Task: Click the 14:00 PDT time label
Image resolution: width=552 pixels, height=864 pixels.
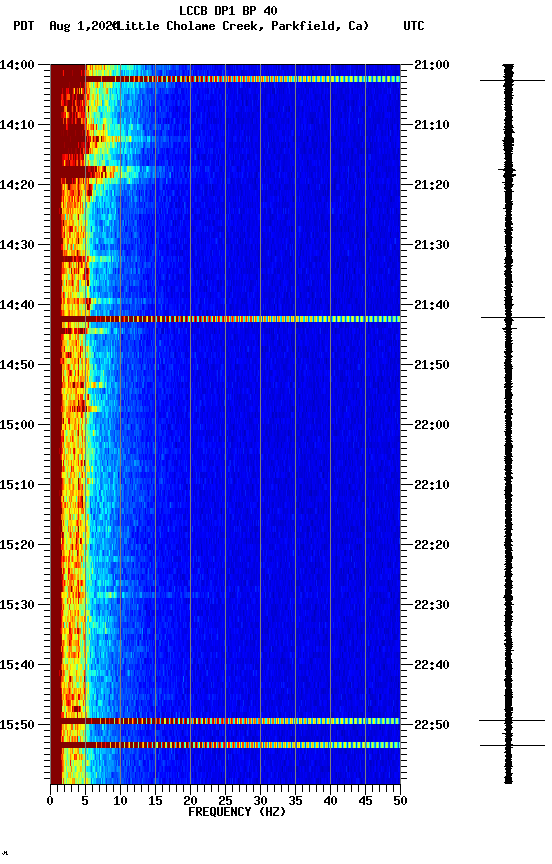Action: pos(17,65)
